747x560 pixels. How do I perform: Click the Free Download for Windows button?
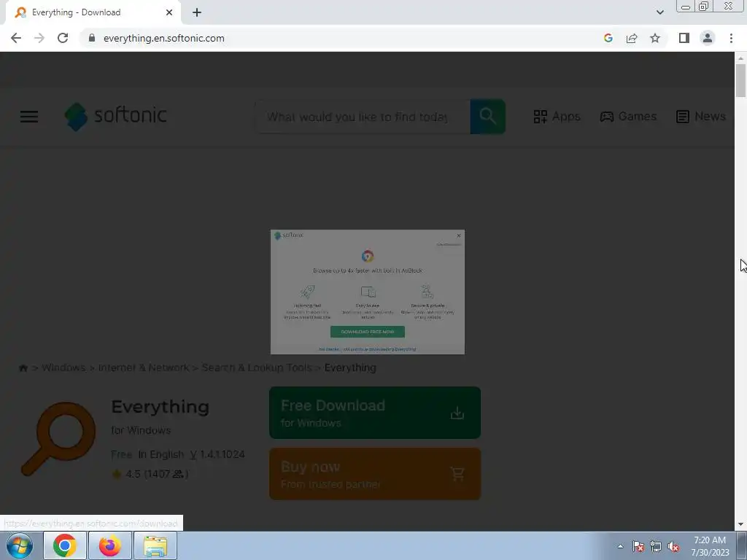(375, 413)
